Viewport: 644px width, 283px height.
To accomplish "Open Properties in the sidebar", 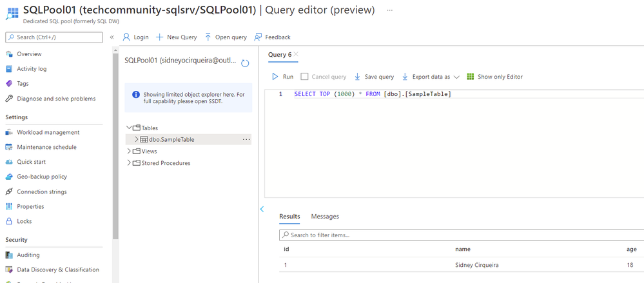I will pos(30,206).
